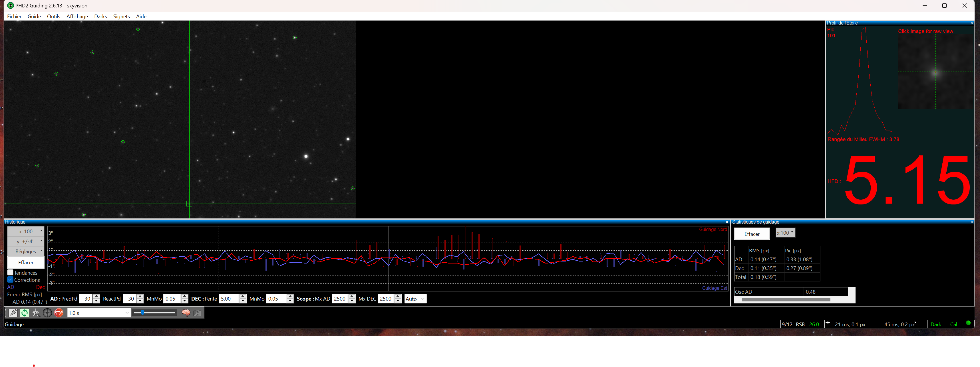The height and width of the screenshot is (367, 980).
Task: Increase the Mx AD value
Action: pyautogui.click(x=352, y=296)
